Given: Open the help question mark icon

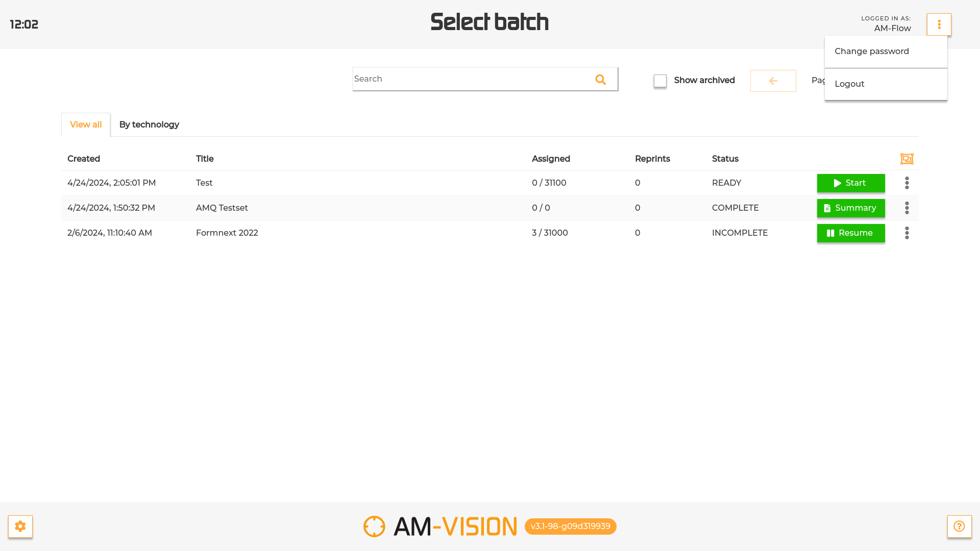Looking at the screenshot, I should point(959,526).
